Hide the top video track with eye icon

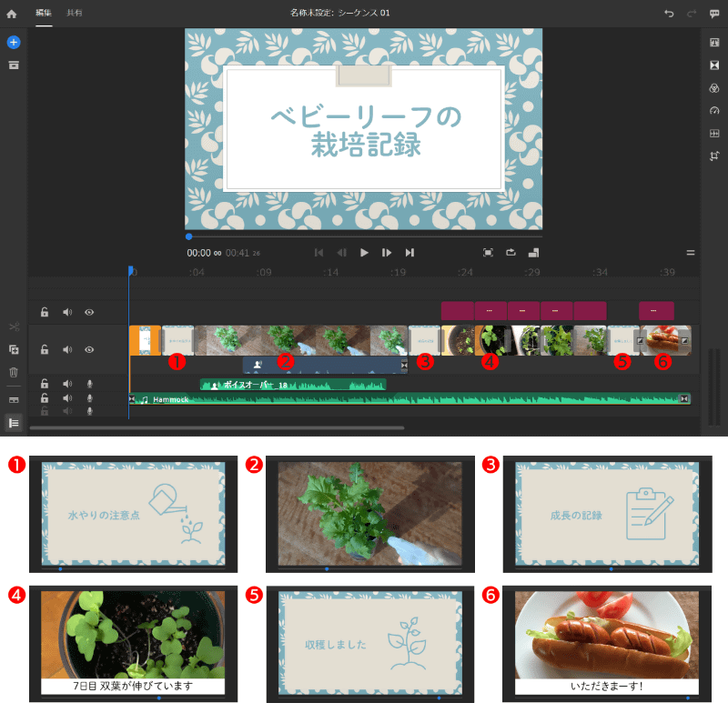pos(88,312)
